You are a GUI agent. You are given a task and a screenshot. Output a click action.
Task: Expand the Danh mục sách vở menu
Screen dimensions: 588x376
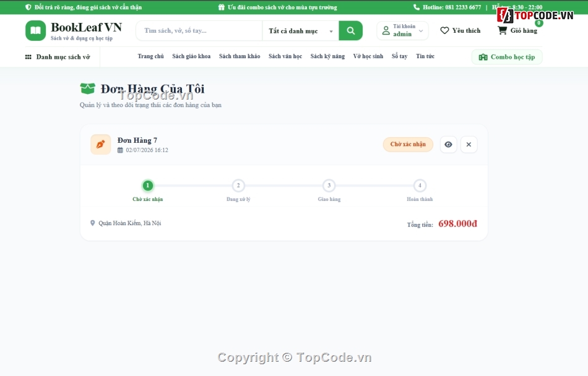click(x=58, y=57)
